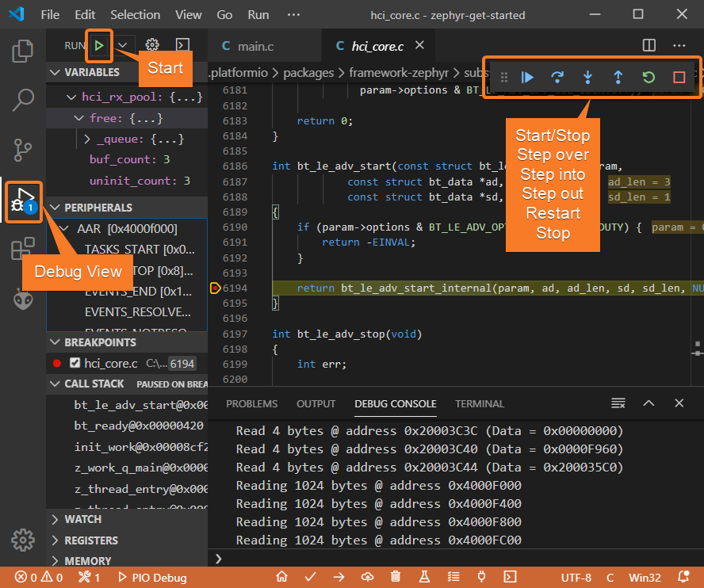This screenshot has width=704, height=588.
Task: Open the File menu
Action: [x=50, y=15]
